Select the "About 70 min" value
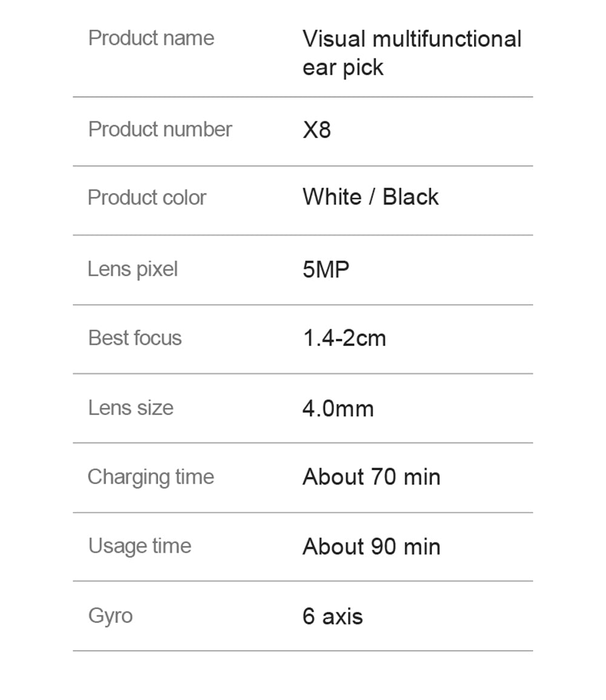This screenshot has height=700, width=606. [x=371, y=477]
